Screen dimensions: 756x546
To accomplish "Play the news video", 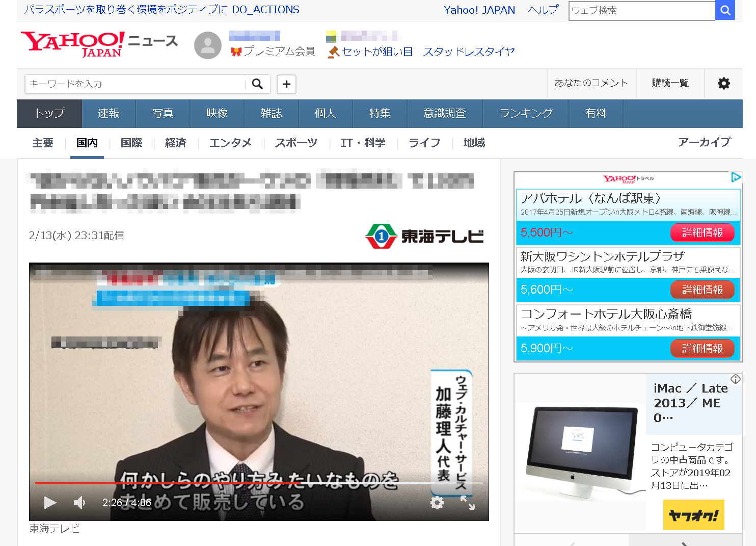I will (49, 503).
